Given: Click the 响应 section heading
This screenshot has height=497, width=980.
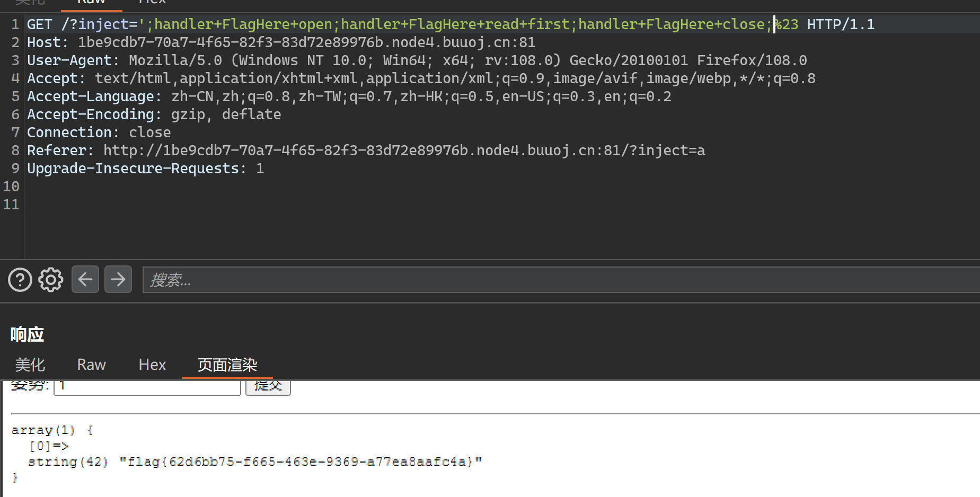Looking at the screenshot, I should click(x=27, y=334).
